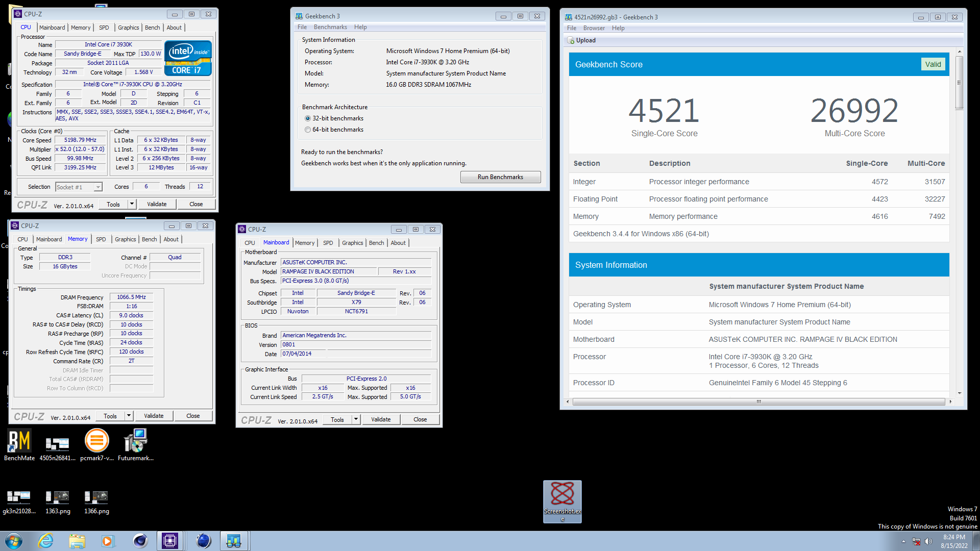Click the title icon of the CPU-Z Memory window

pyautogui.click(x=15, y=226)
